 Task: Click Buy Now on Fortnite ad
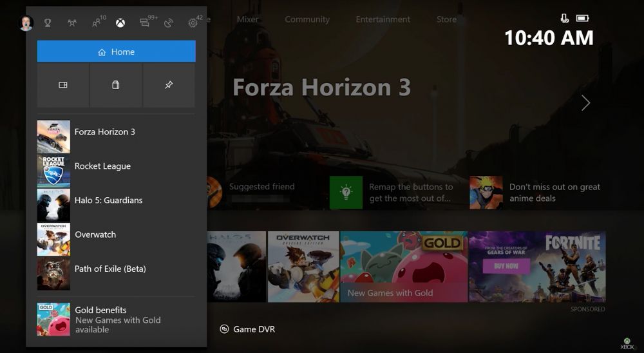click(506, 266)
